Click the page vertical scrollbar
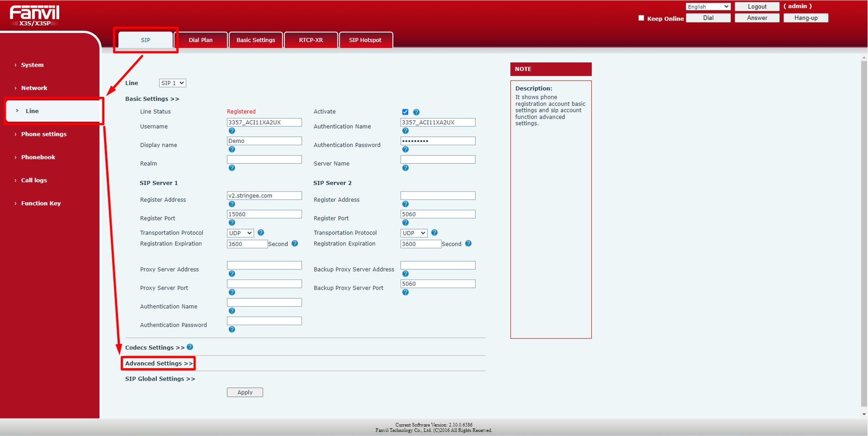The image size is (868, 436). point(864,235)
